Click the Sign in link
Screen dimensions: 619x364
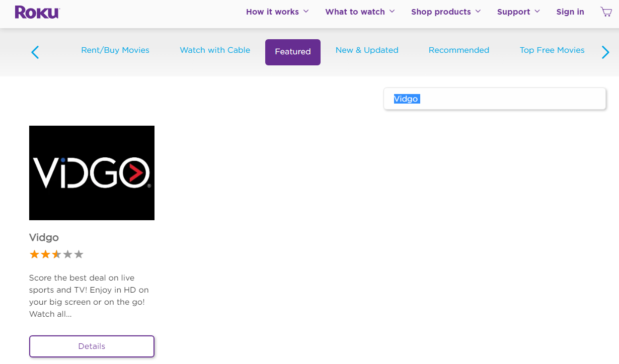(570, 12)
